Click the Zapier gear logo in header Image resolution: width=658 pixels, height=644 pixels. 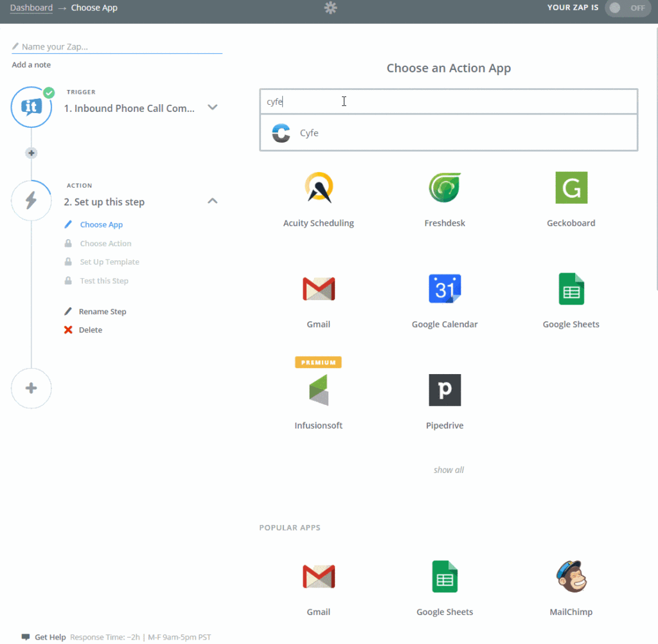pos(331,8)
